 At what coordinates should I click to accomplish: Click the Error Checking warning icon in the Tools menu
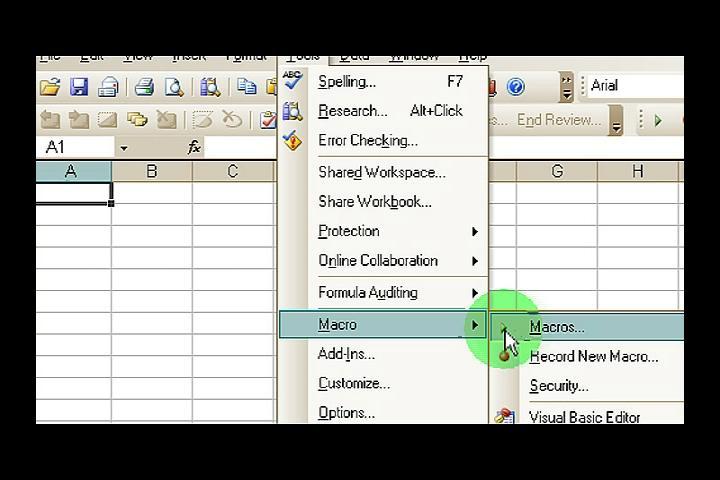click(292, 140)
